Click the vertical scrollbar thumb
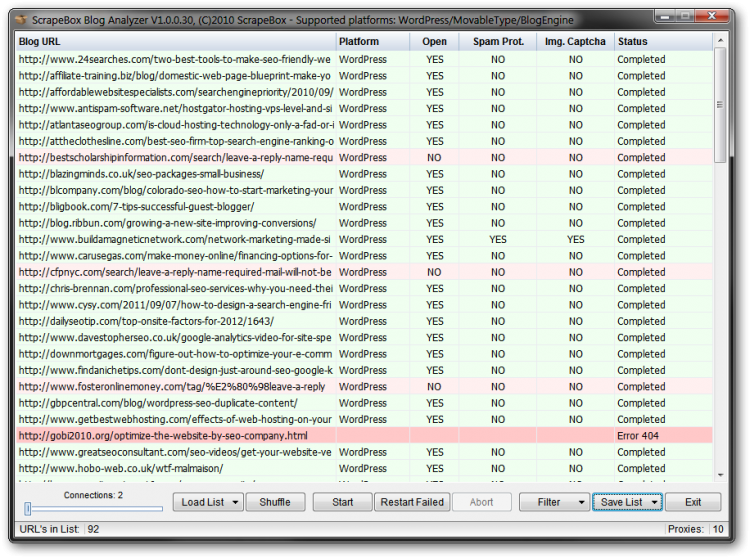The image size is (750, 558). pyautogui.click(x=720, y=105)
